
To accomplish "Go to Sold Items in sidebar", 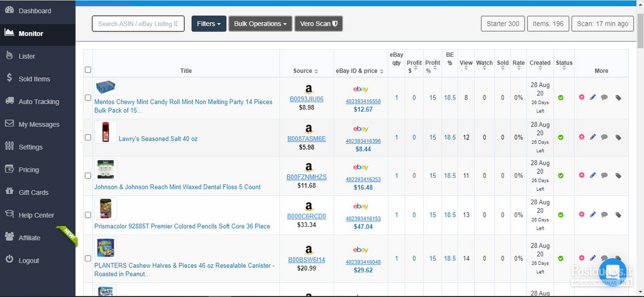I will point(34,79).
